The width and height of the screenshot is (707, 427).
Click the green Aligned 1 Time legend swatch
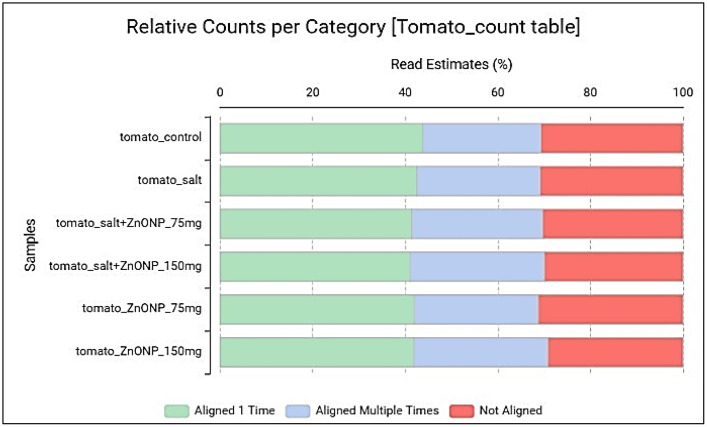[x=176, y=411]
